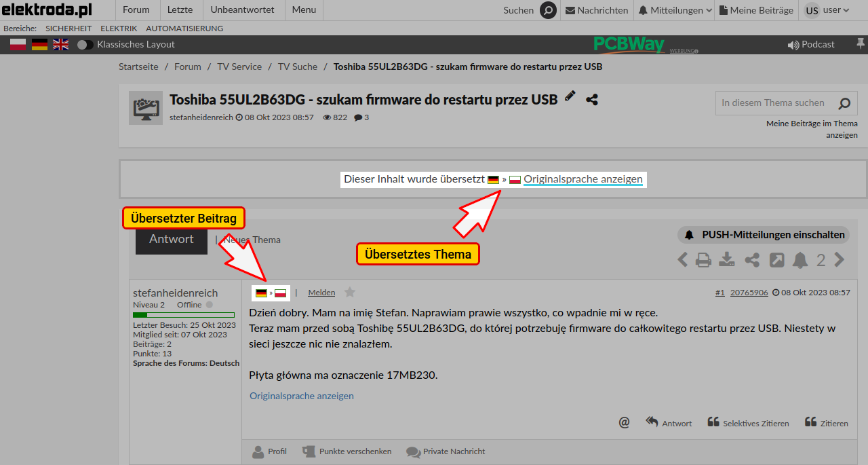This screenshot has width=868, height=465.
Task: Click the Zitieren quote button
Action: point(827,422)
